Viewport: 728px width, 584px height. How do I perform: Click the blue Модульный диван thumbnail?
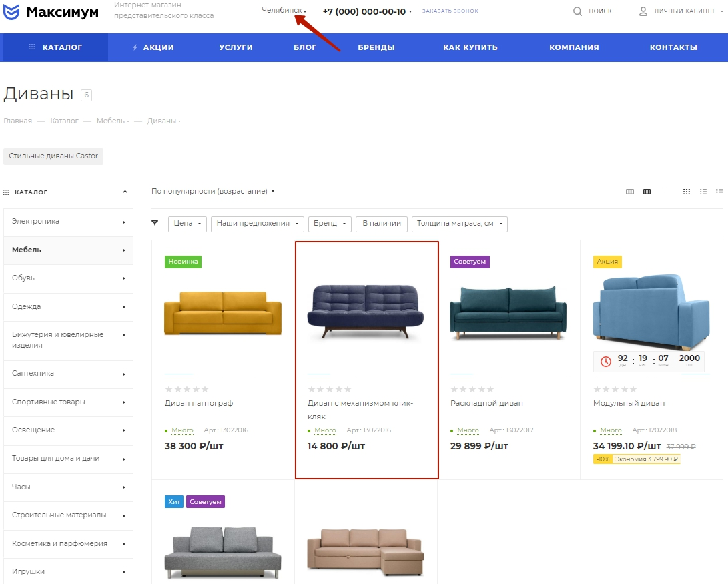click(x=651, y=312)
